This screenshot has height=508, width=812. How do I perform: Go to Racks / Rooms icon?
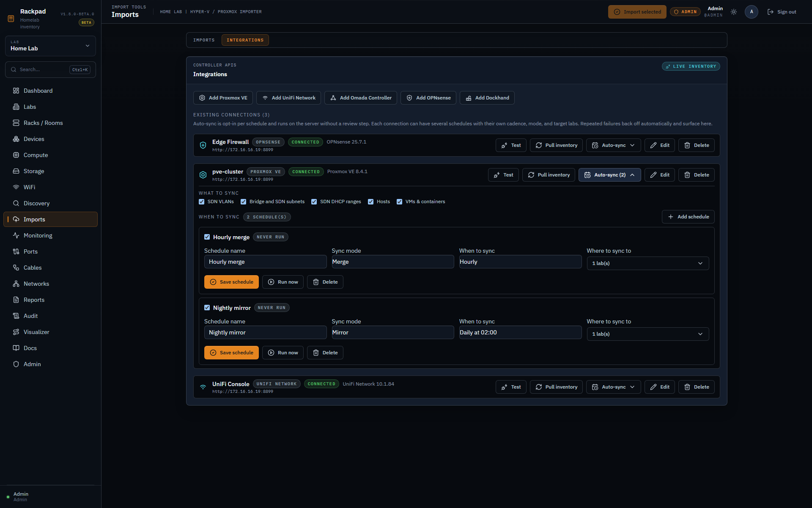click(x=16, y=123)
